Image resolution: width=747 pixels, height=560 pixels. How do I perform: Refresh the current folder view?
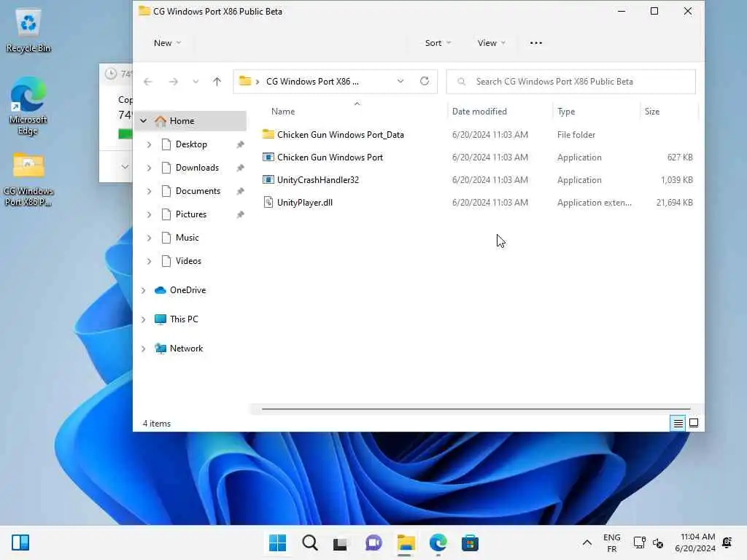(x=425, y=81)
